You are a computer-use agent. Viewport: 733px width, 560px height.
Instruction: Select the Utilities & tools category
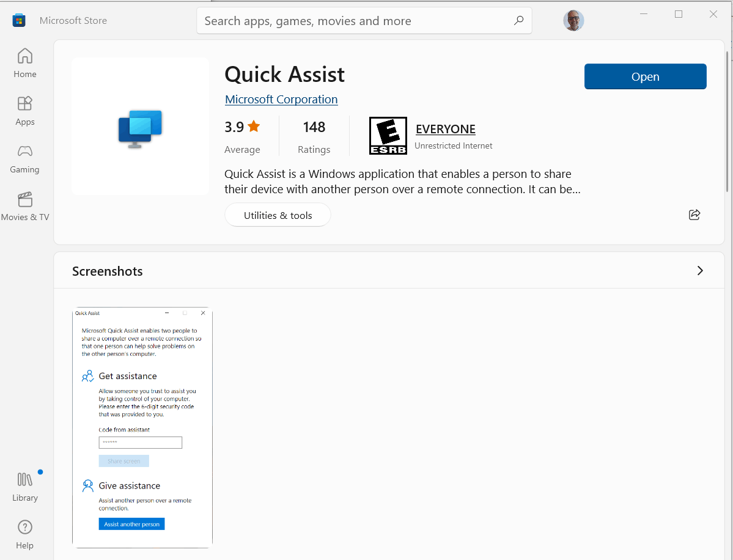pos(278,215)
